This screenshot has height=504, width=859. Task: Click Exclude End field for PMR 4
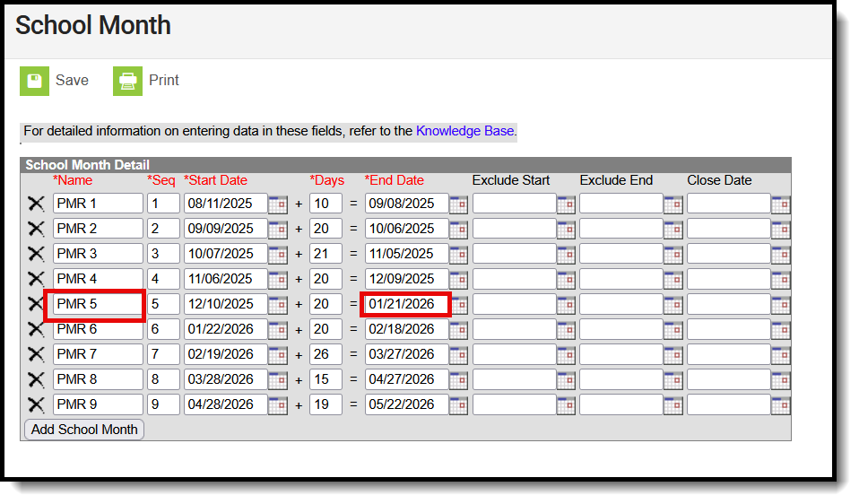[x=621, y=279]
